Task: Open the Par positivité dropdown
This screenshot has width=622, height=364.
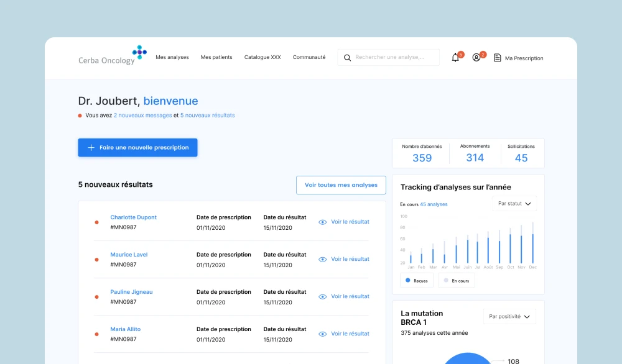Action: (x=509, y=316)
